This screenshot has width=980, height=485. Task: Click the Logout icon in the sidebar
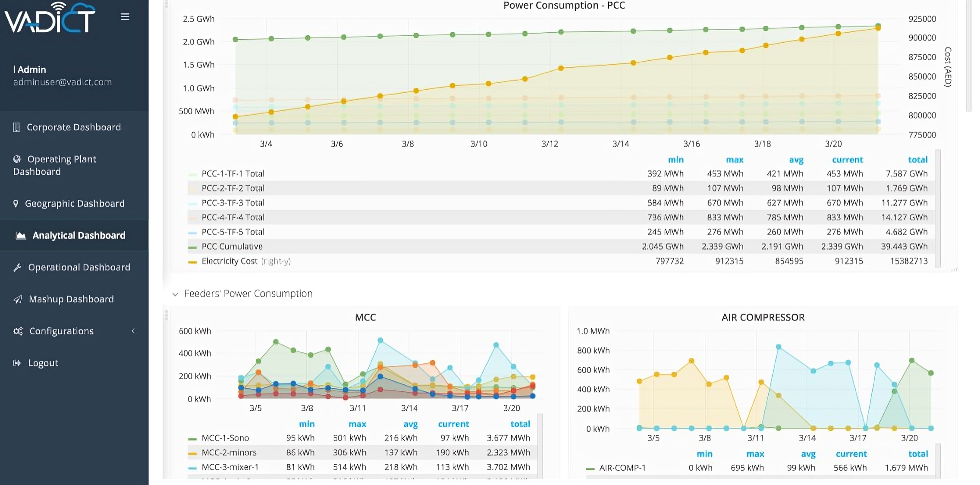pos(16,363)
